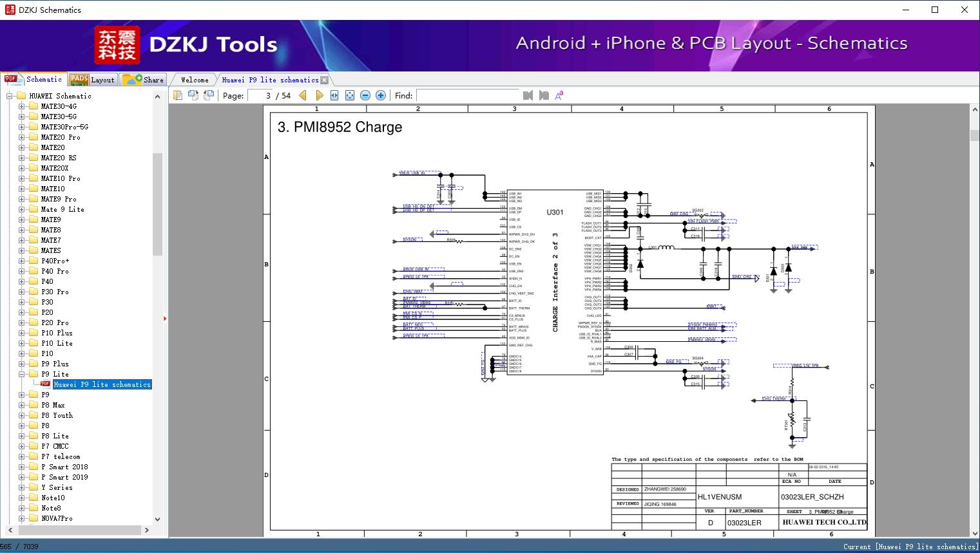Click the Find search field
The height and width of the screenshot is (553, 980).
click(467, 95)
